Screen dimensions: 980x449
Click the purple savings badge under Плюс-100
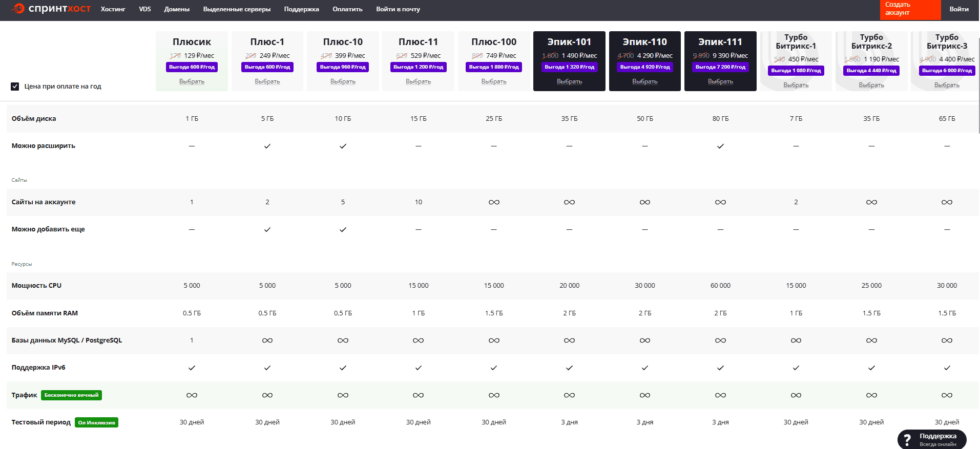[x=494, y=67]
